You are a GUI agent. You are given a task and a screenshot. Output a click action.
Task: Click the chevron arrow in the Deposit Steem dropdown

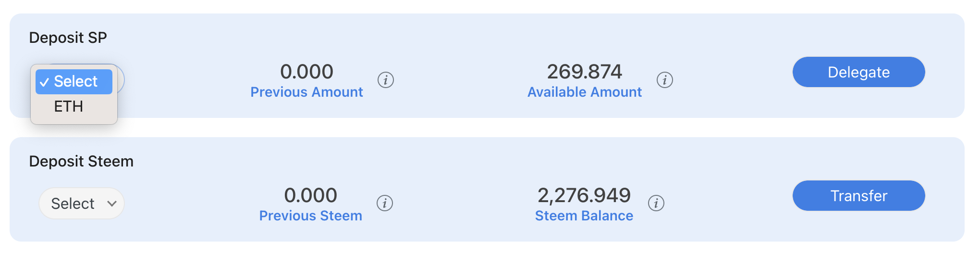click(x=112, y=204)
